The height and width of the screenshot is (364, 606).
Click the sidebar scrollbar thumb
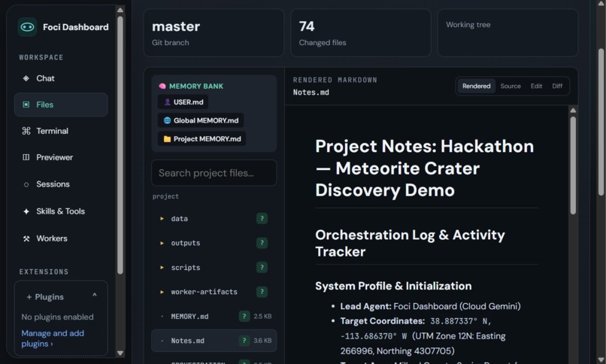point(120,145)
